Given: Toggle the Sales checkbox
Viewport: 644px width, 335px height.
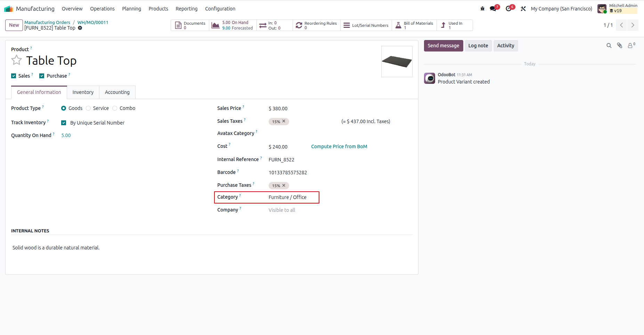Looking at the screenshot, I should pos(14,76).
